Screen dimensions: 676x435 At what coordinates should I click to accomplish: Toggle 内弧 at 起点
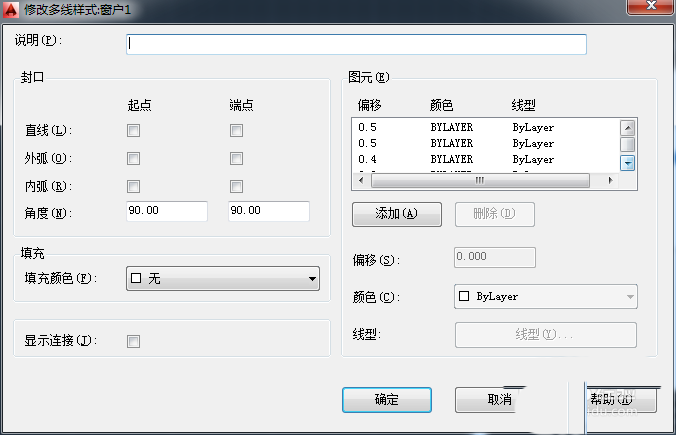click(133, 186)
